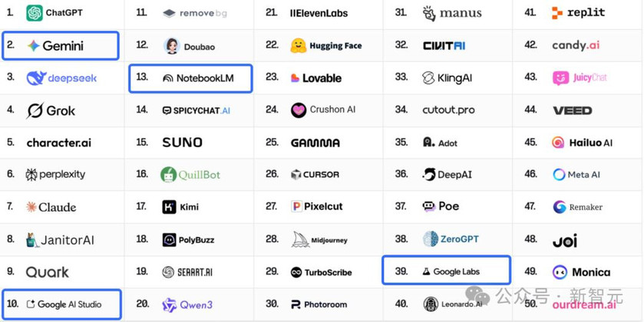
Task: Open the Google AI Studio entry
Action: click(x=61, y=304)
